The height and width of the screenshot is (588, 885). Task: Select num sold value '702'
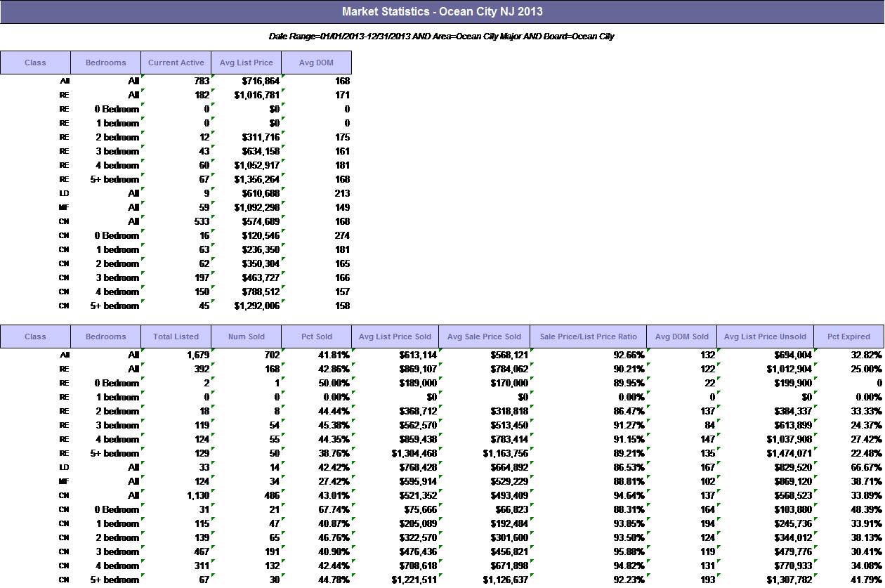(x=272, y=355)
